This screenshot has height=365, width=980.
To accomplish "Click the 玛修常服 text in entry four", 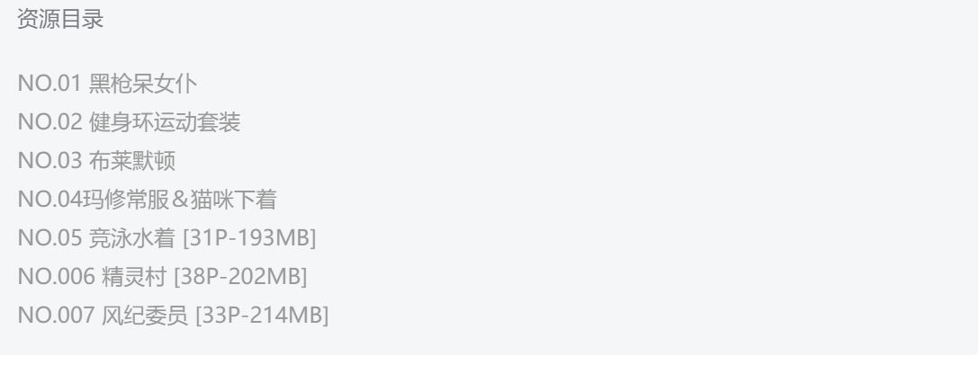I will [126, 200].
